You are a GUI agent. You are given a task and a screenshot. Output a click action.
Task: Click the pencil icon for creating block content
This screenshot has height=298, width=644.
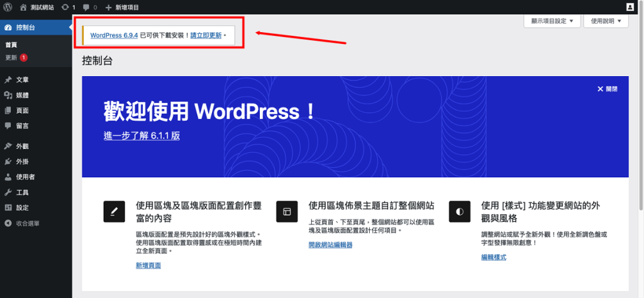(114, 212)
